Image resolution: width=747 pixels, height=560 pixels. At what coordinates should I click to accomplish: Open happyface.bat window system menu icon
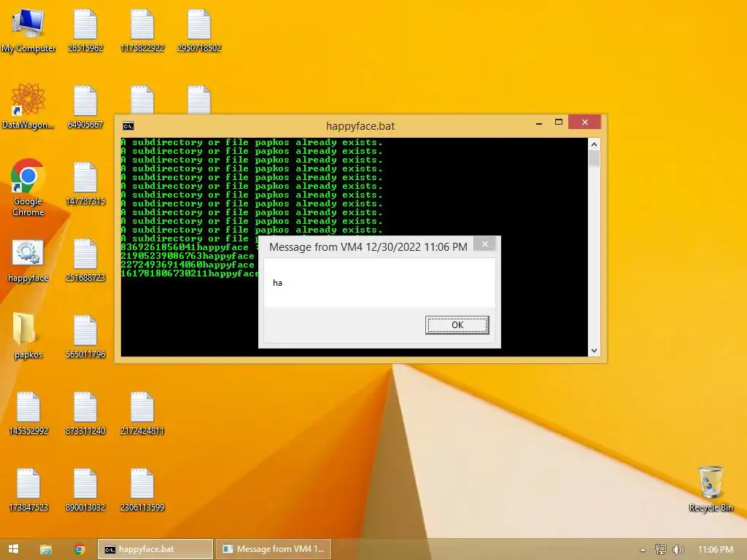tap(128, 126)
